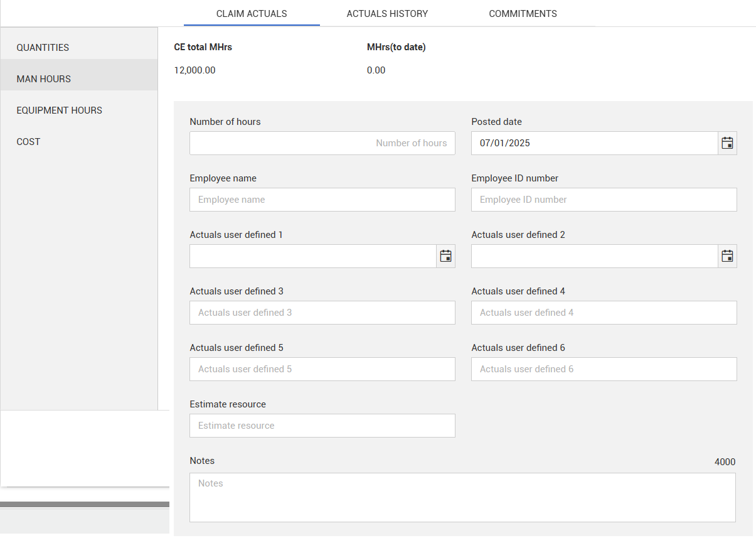Focus the Posted date text field
This screenshot has width=756, height=538.
[594, 143]
